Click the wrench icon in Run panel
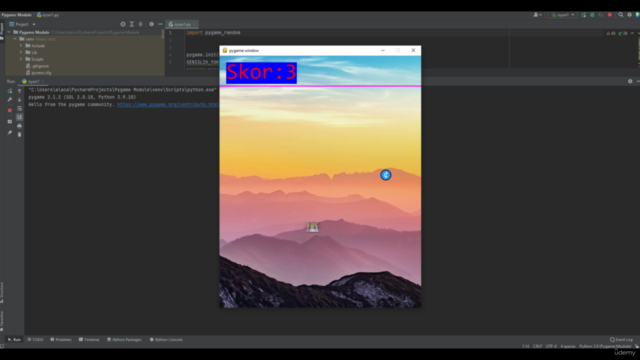The height and width of the screenshot is (360, 640). (10, 100)
